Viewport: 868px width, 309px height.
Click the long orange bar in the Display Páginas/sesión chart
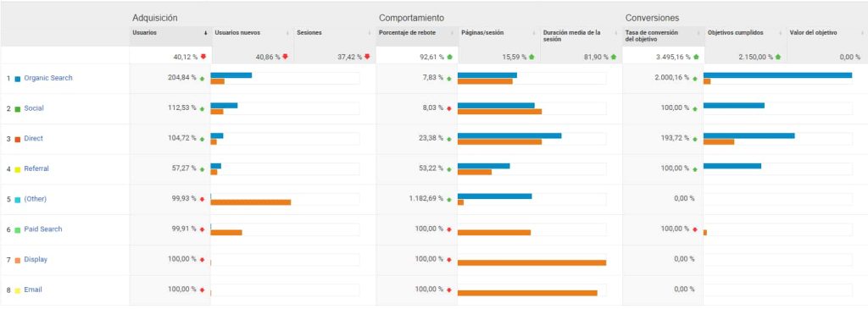click(x=532, y=262)
